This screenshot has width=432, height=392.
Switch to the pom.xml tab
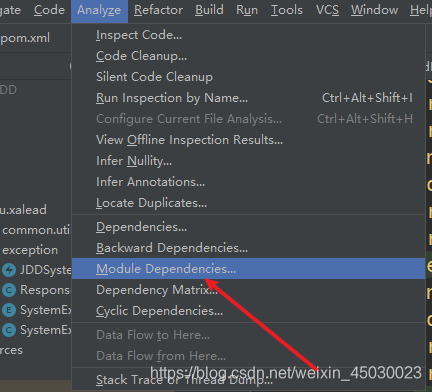[25, 38]
